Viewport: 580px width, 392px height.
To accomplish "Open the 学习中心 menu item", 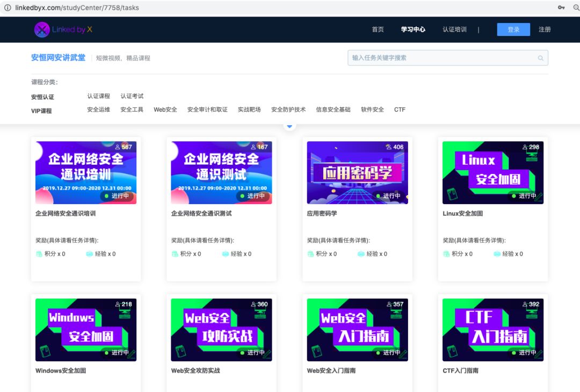I will (x=413, y=30).
